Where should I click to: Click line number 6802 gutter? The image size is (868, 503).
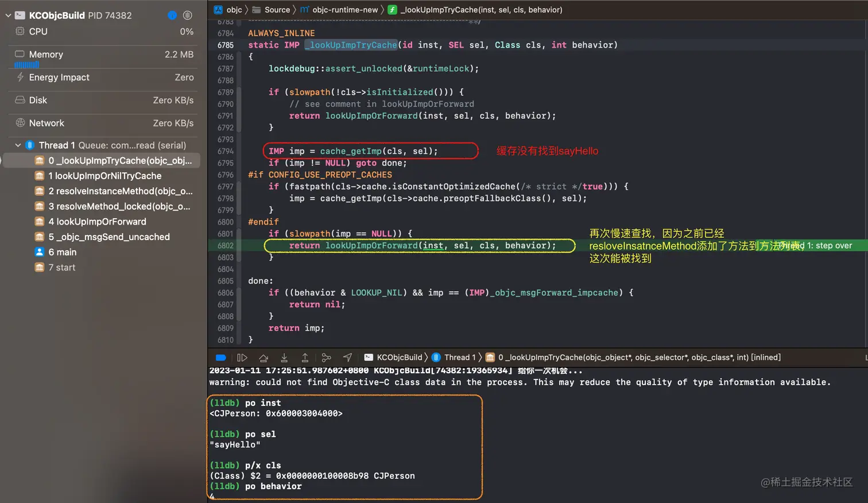tap(226, 245)
